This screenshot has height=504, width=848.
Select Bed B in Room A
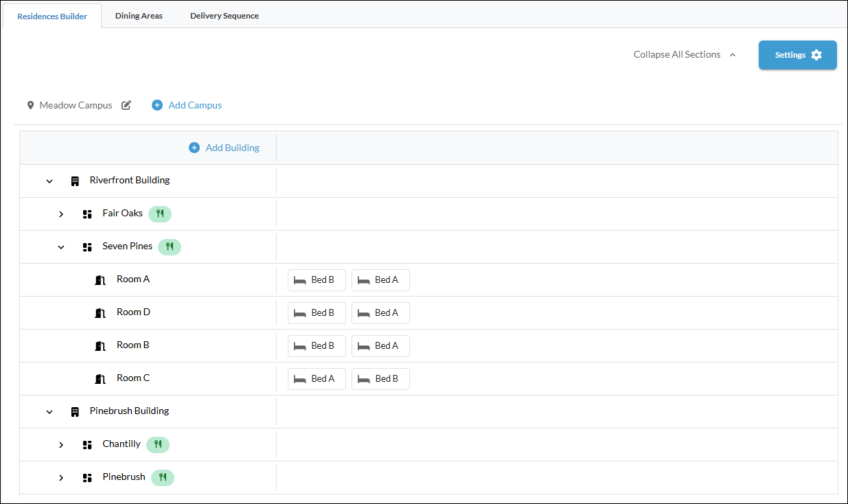(317, 280)
